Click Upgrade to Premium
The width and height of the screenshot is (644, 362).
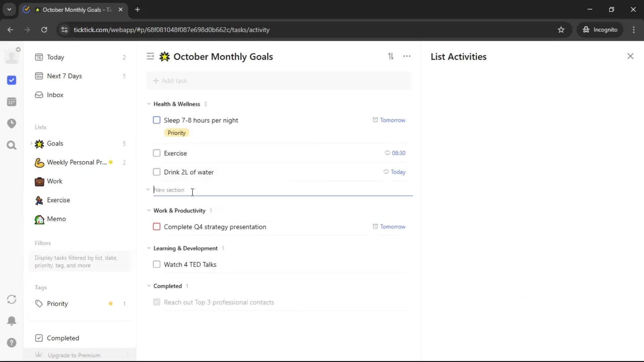point(74,355)
